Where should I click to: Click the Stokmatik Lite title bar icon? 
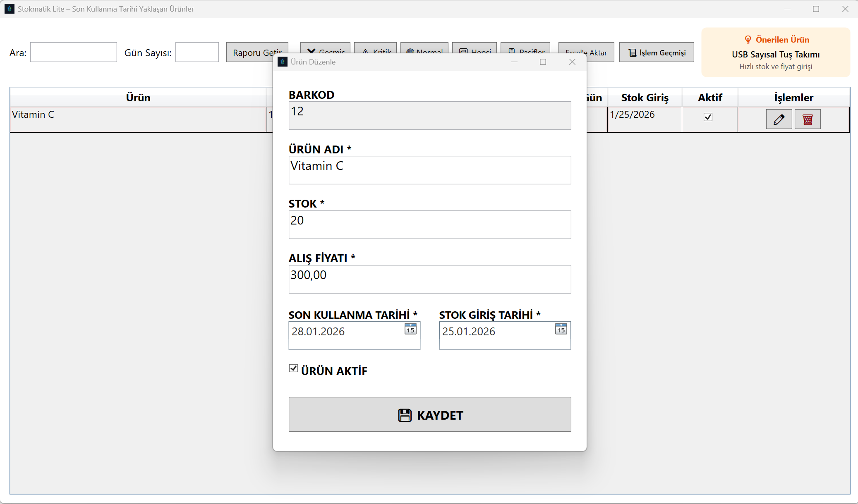coord(9,9)
